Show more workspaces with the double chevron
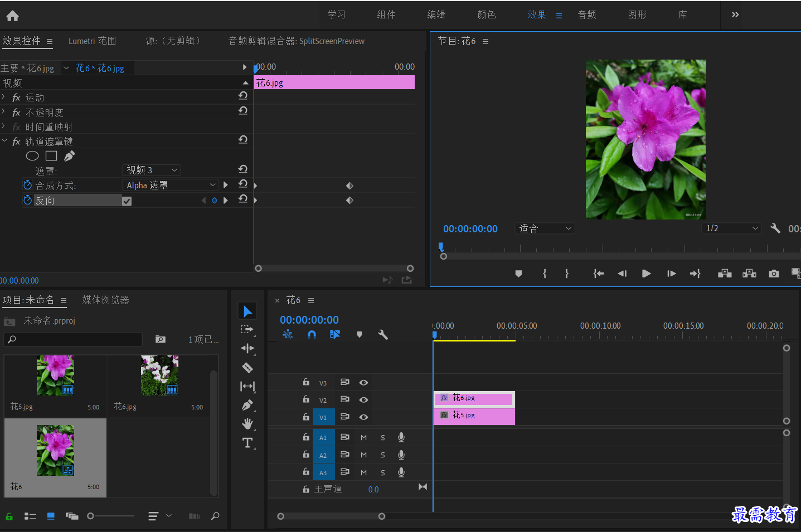This screenshot has width=801, height=532. [735, 14]
